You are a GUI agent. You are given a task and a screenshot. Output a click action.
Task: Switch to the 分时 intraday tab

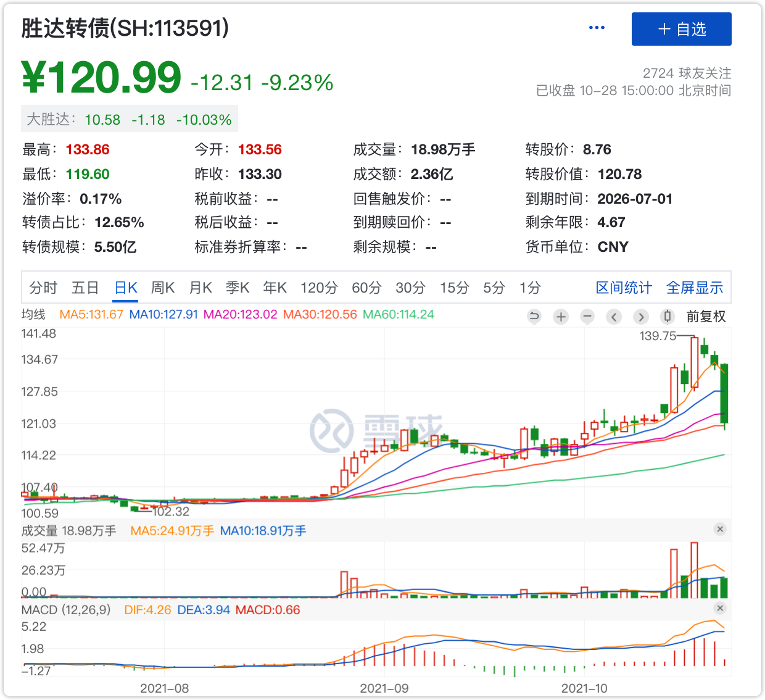43,288
